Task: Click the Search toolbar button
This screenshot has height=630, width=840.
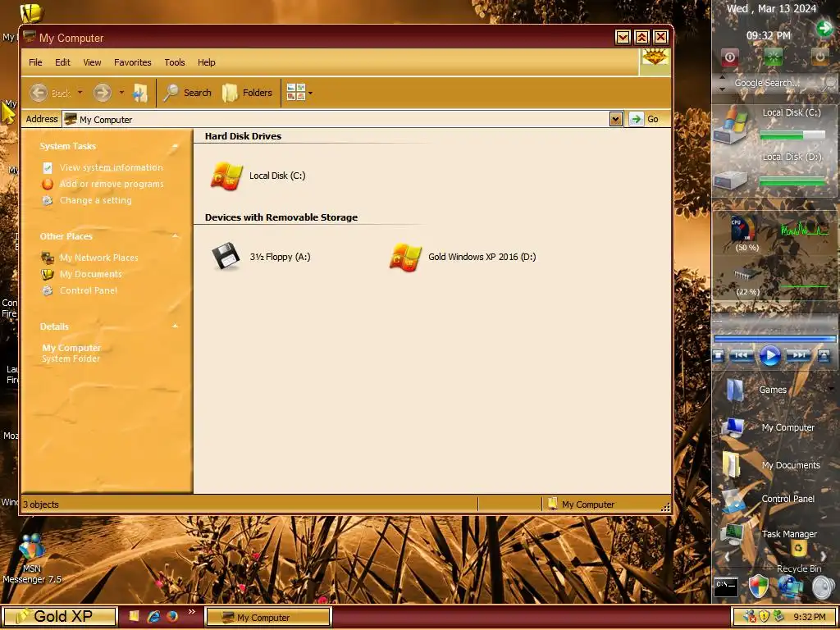Action: [x=187, y=93]
